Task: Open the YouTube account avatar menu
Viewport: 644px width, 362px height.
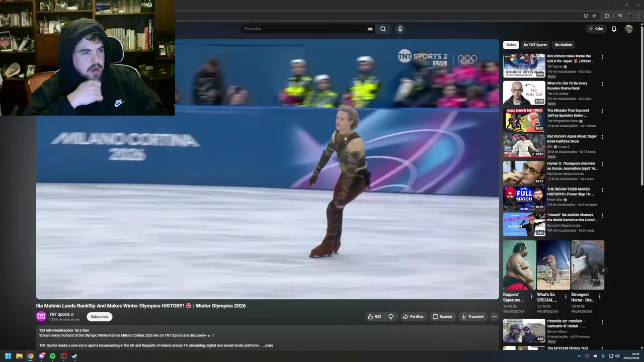Action: click(x=628, y=29)
